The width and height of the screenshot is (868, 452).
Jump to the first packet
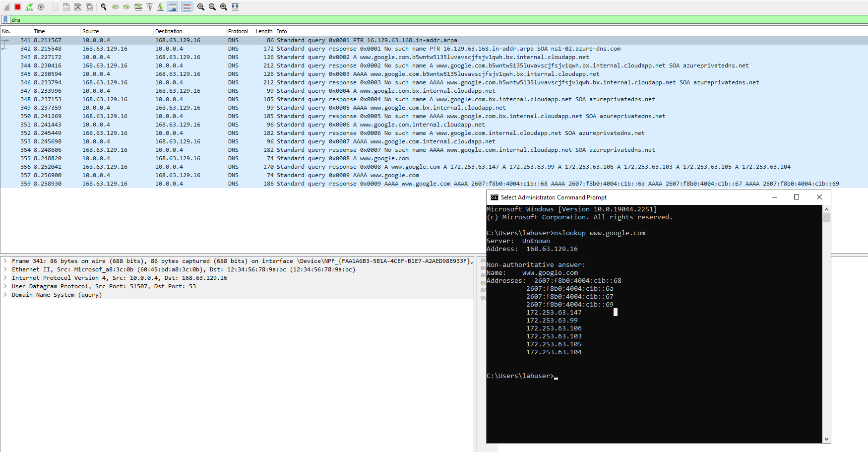click(149, 7)
